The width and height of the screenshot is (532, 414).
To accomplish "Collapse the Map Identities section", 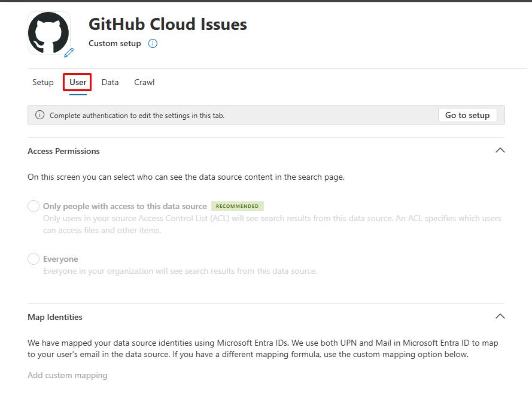I will click(500, 316).
